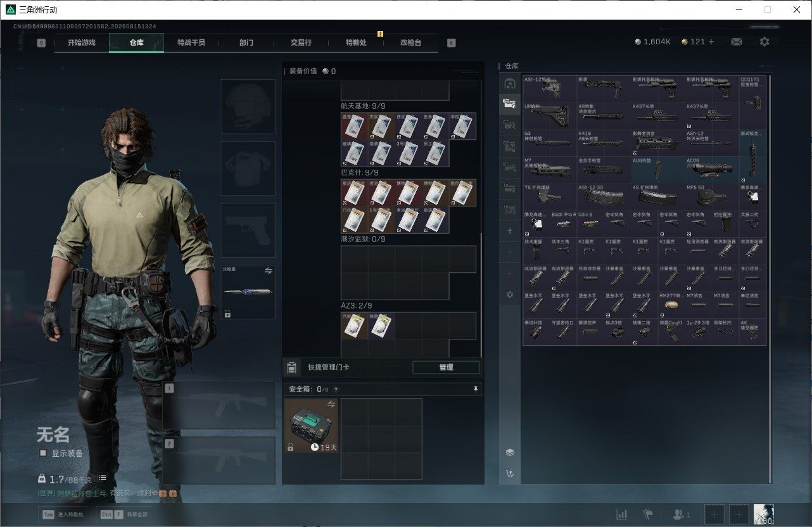Select the highlighted GTI stash container tab
The width and height of the screenshot is (812, 527).
coord(510,103)
